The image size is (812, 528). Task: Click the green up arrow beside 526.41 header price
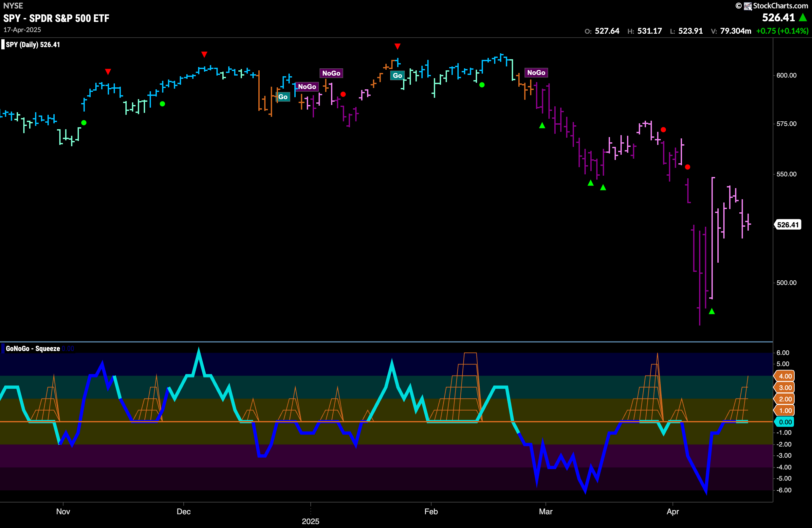pos(803,17)
